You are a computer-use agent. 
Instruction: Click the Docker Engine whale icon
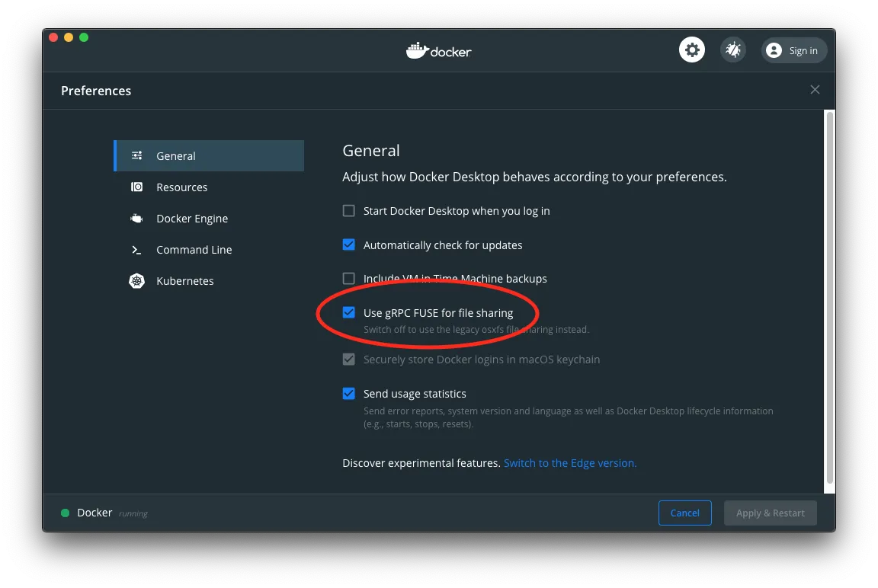pos(136,218)
